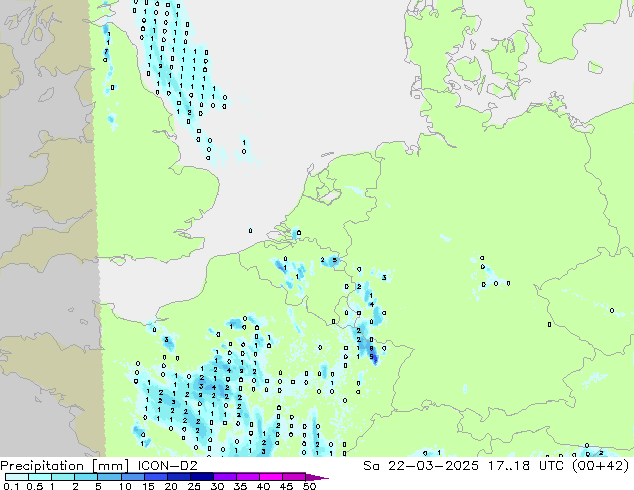Screen dimensions: 634x490
Task: Click the "Precipitation" title word
Action: [x=42, y=466]
